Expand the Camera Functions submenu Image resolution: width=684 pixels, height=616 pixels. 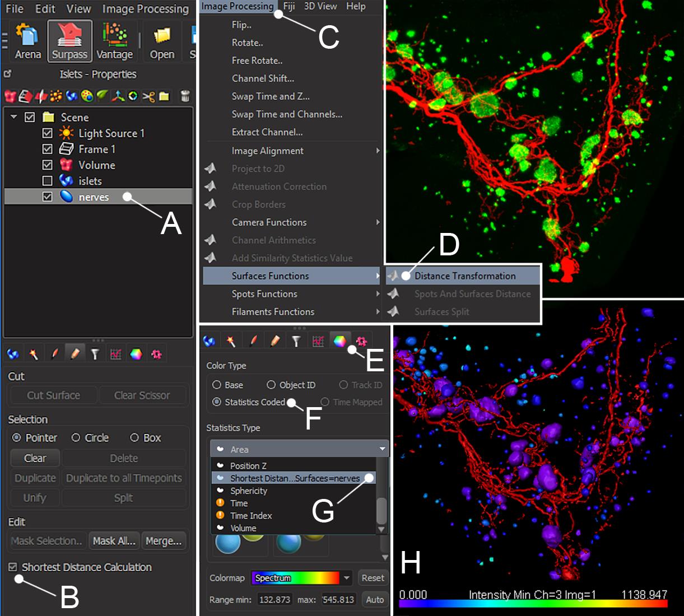tap(292, 222)
